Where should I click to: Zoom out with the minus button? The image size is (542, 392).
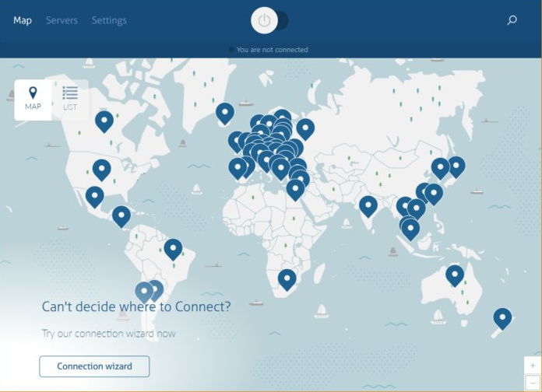[533, 383]
